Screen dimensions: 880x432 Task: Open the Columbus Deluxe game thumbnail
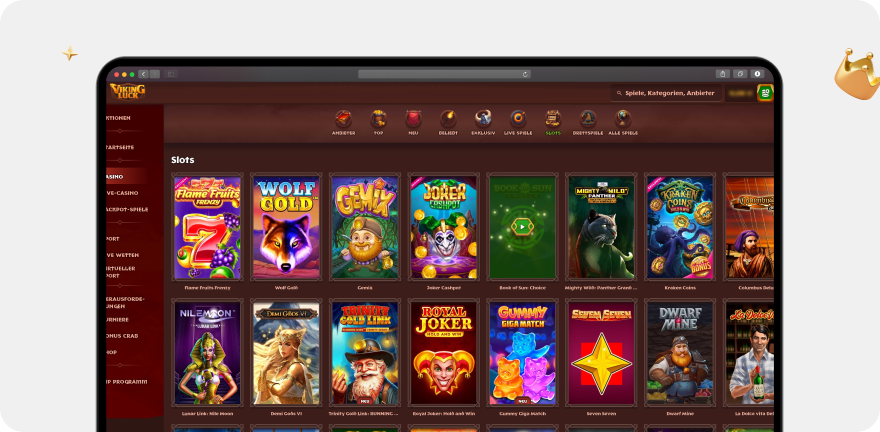point(750,227)
